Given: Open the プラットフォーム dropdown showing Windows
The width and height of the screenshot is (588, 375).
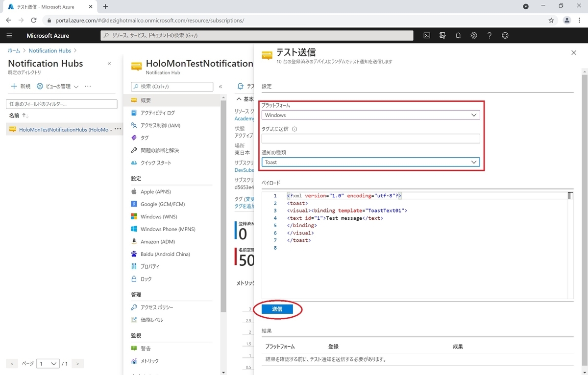Looking at the screenshot, I should (370, 115).
